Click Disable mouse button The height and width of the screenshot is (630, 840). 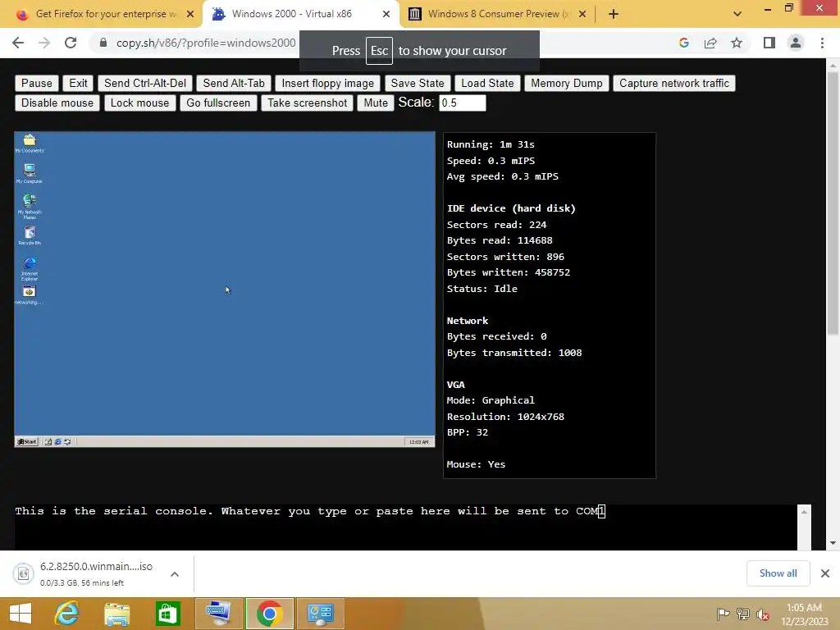click(57, 103)
